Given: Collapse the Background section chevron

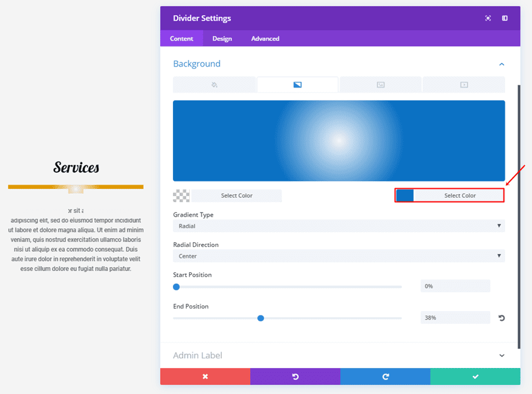Looking at the screenshot, I should (x=502, y=64).
